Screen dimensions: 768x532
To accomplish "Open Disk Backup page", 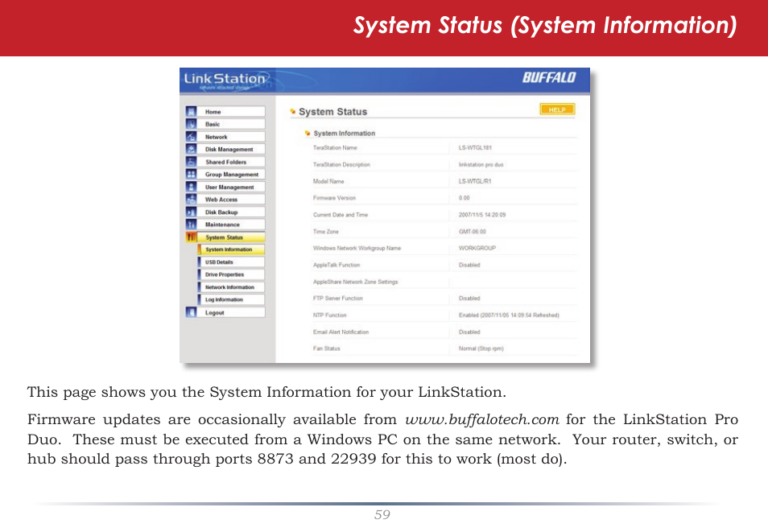I will 231,212.
